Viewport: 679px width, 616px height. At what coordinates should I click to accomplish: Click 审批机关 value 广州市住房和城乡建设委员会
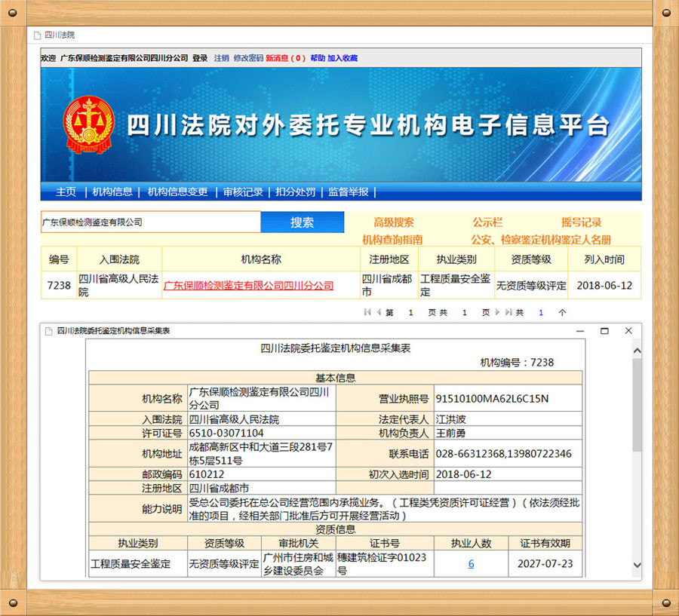298,564
